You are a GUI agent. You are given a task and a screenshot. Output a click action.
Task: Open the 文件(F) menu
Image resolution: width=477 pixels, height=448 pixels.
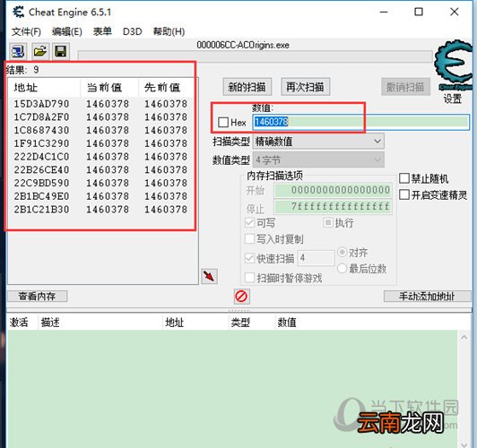click(x=26, y=31)
